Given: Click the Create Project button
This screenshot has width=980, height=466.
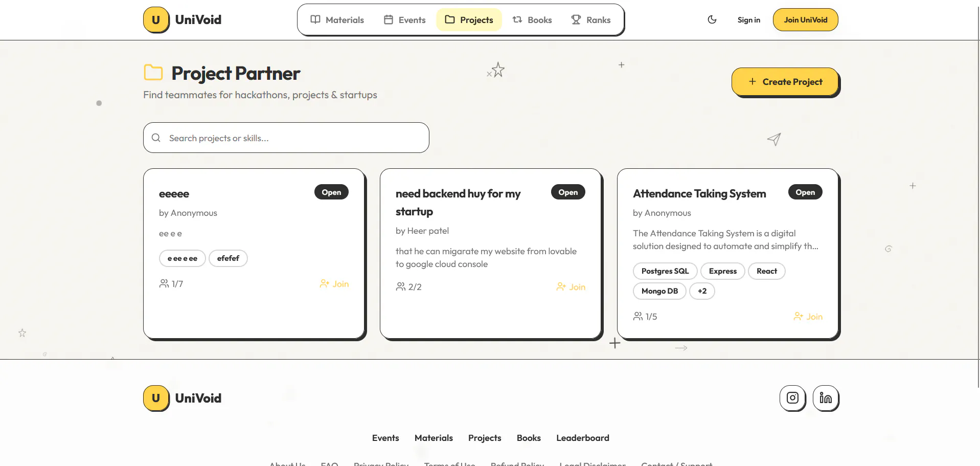Looking at the screenshot, I should tap(785, 82).
